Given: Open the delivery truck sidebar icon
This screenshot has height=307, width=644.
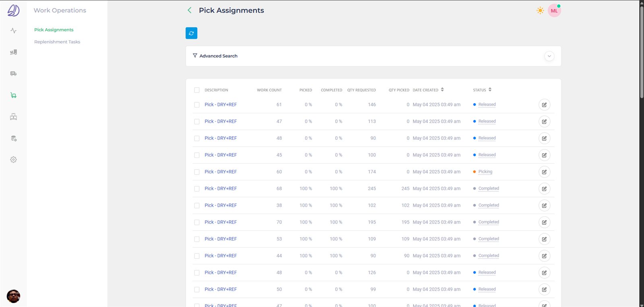Looking at the screenshot, I should coord(13,74).
